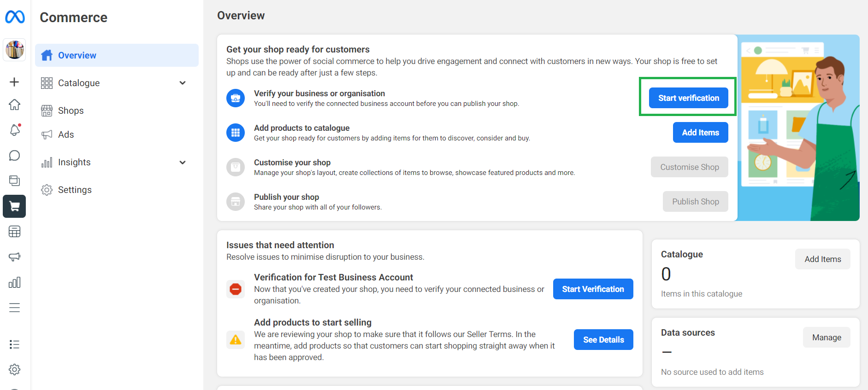Open the megaphone ads icon in rail

(x=15, y=256)
